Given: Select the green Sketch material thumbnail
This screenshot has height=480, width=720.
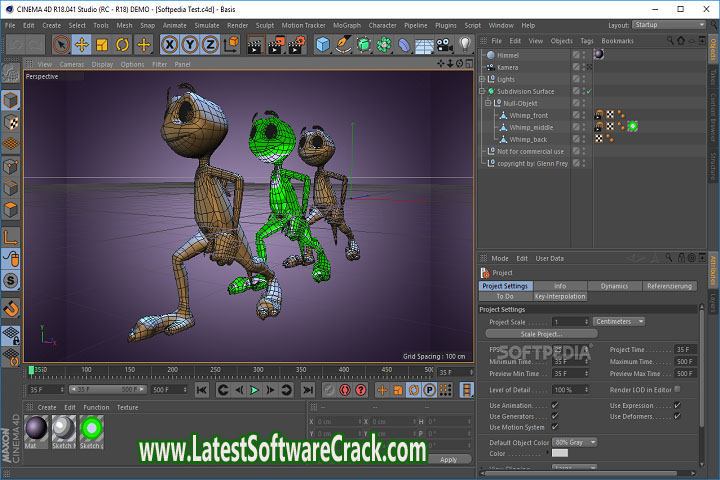Looking at the screenshot, I should coord(93,428).
